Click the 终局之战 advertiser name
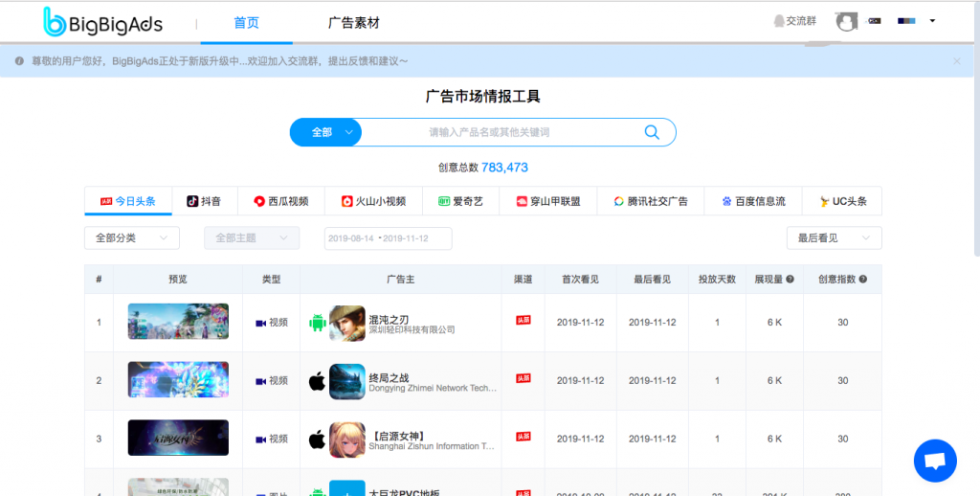 coord(389,378)
